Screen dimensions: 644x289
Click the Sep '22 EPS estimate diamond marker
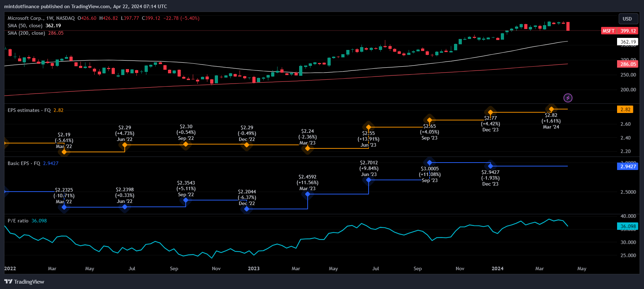[x=186, y=144]
